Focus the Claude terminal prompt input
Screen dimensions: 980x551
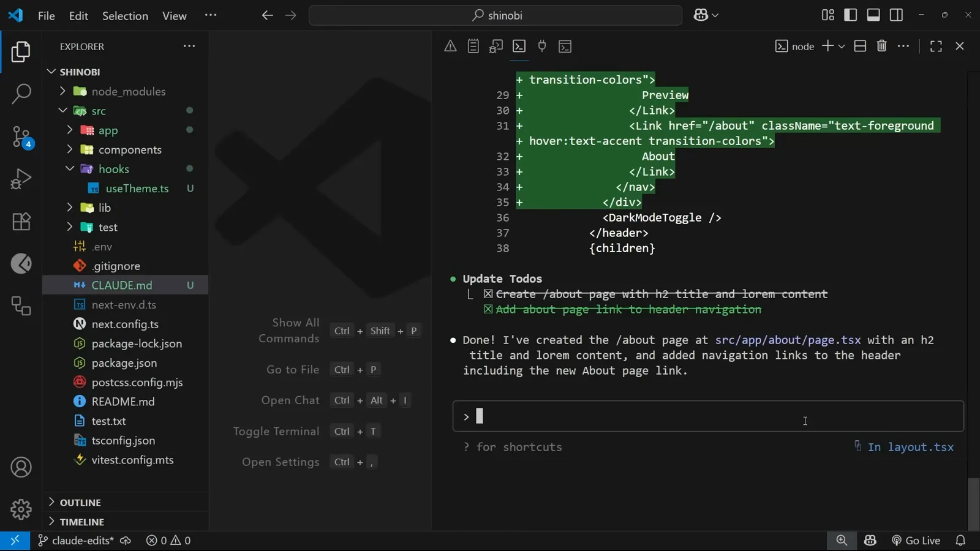coord(708,416)
